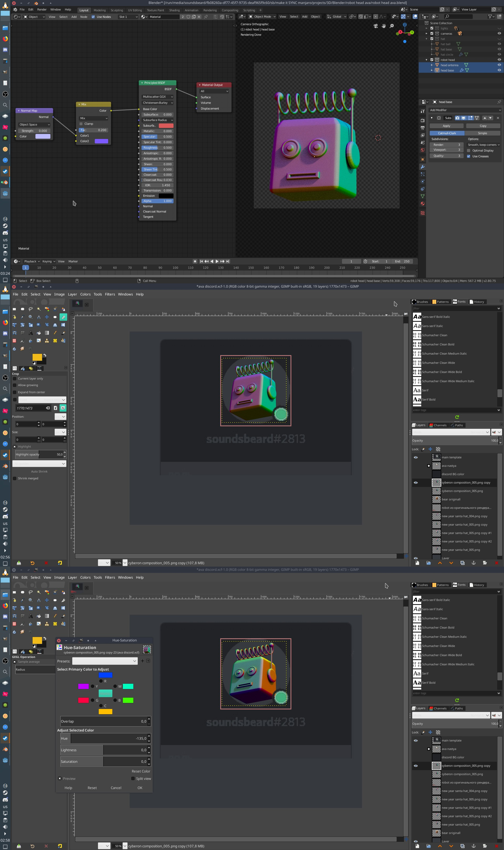Click Apply on the subdivision modifier

[x=446, y=126]
